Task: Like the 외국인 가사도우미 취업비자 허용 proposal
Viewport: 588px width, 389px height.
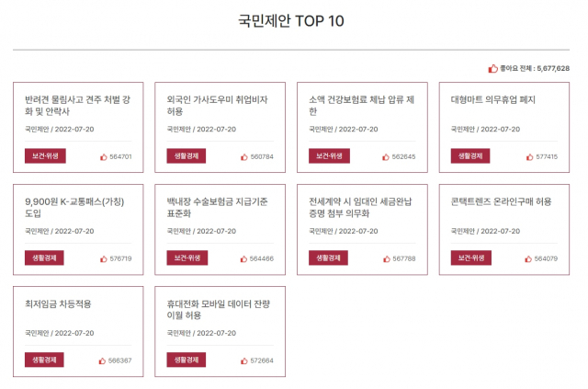Action: click(x=244, y=157)
